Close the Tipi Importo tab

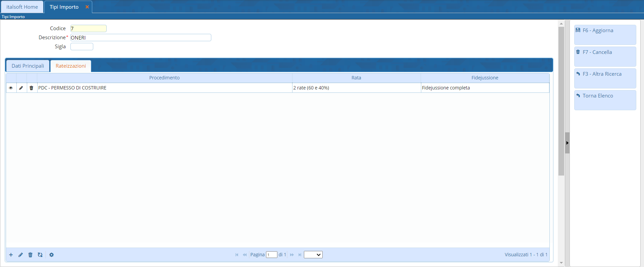pos(87,7)
